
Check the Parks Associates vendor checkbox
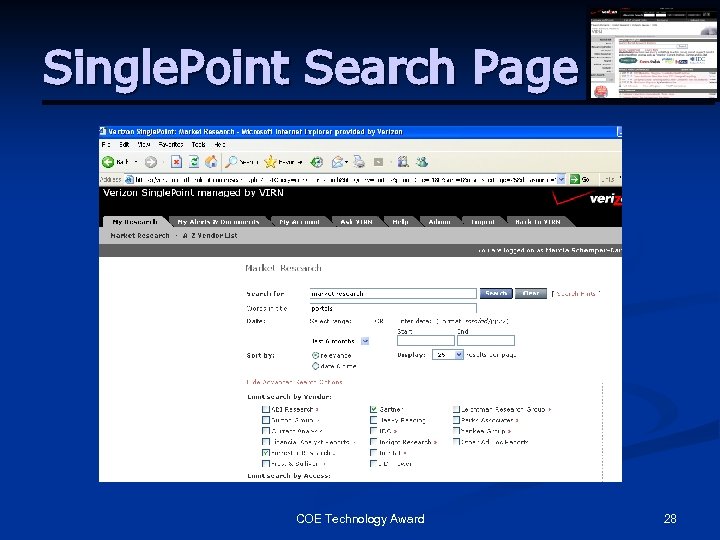456,420
